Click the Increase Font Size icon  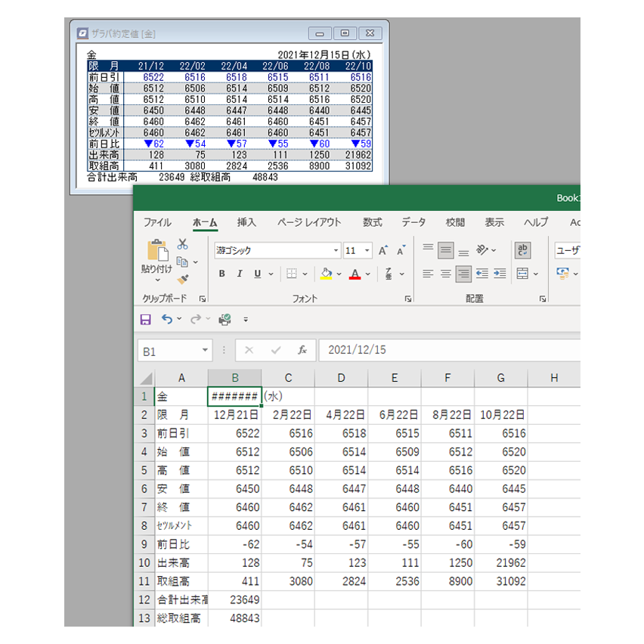point(383,251)
